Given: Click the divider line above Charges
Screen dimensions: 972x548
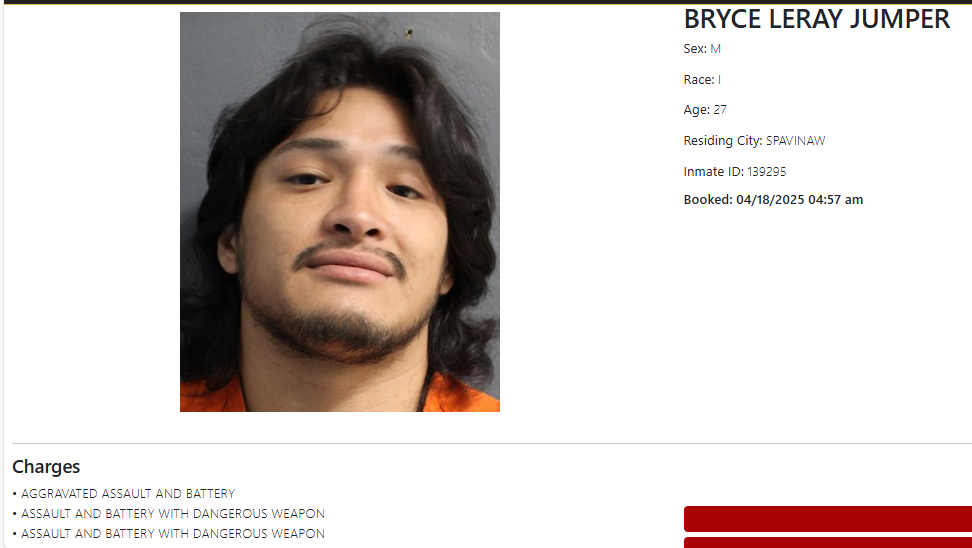Looking at the screenshot, I should click(492, 443).
